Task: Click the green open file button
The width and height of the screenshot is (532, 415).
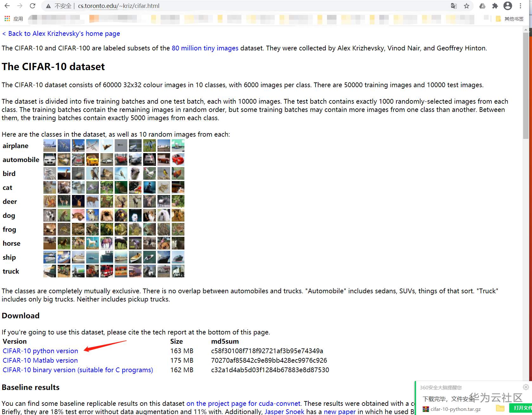Action: pyautogui.click(x=521, y=408)
